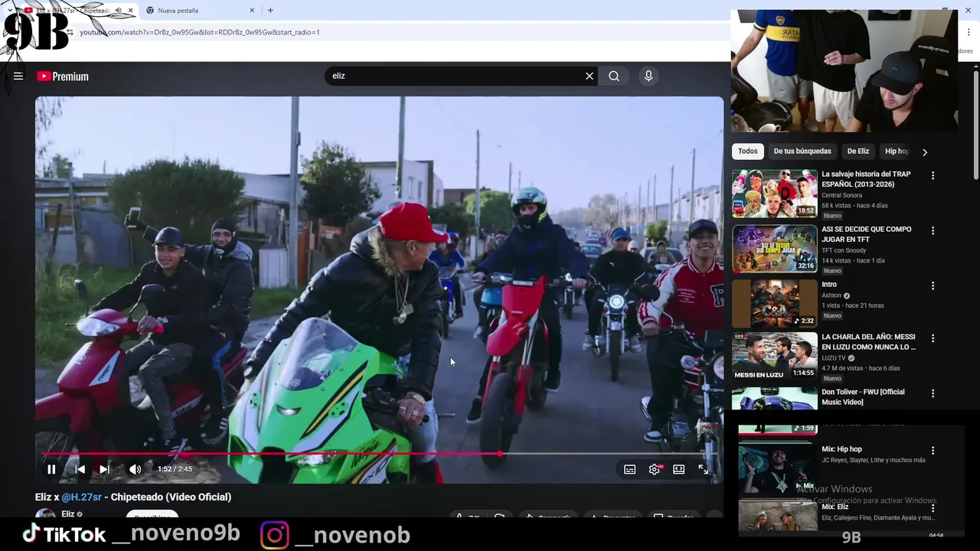Click the browser address bar URL
Screen dimensions: 980x551
[x=200, y=32]
